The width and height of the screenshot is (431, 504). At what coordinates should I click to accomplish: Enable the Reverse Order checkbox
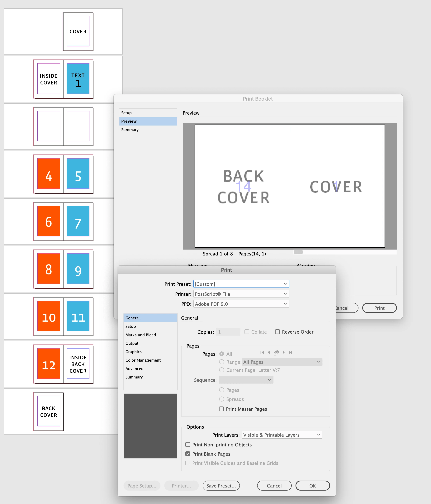(277, 332)
